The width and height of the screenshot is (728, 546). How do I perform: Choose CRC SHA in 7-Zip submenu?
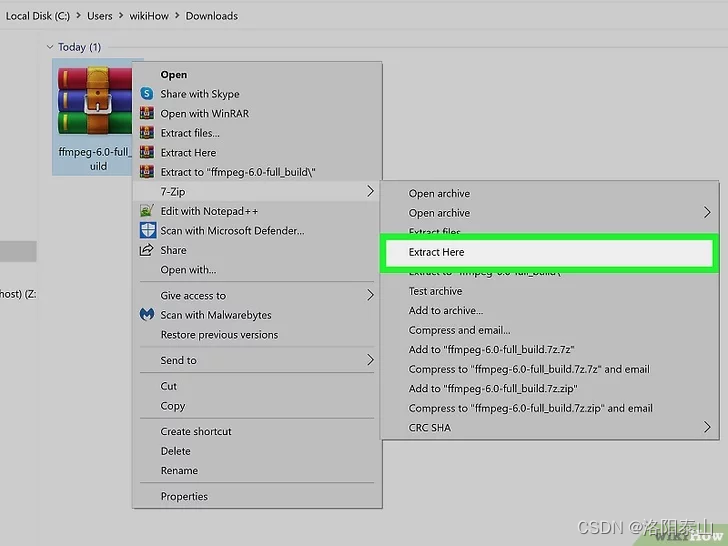pos(550,427)
